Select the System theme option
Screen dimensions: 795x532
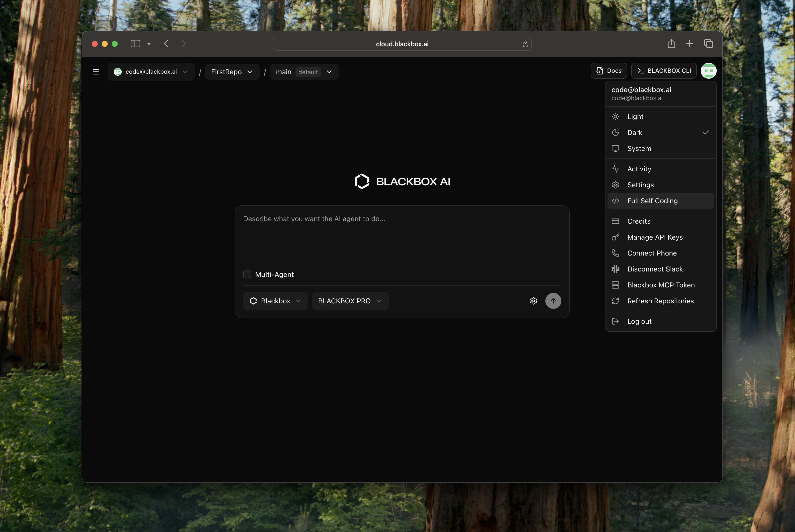click(x=639, y=148)
